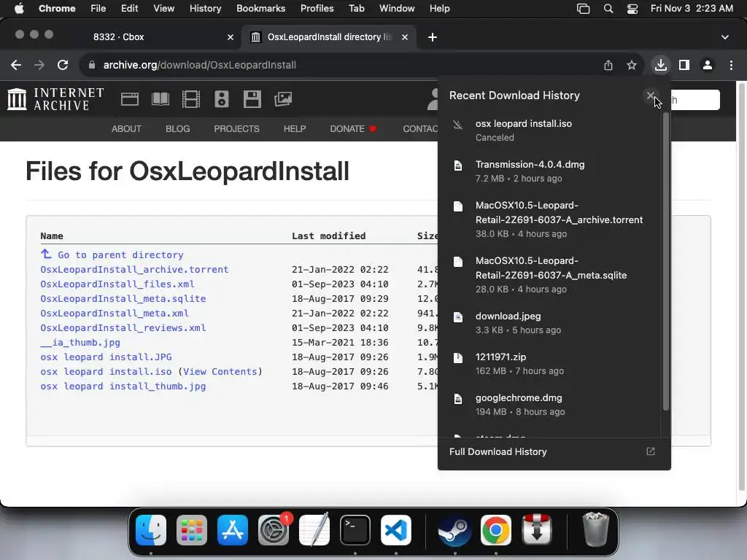Image resolution: width=747 pixels, height=560 pixels.
Task: Go back to previous page
Action: pyautogui.click(x=16, y=65)
